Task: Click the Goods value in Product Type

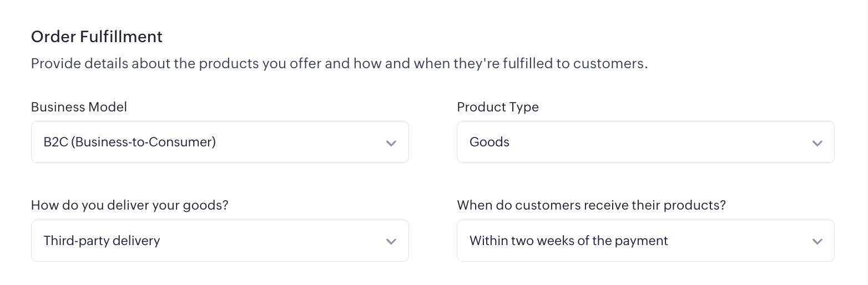Action: pyautogui.click(x=489, y=142)
